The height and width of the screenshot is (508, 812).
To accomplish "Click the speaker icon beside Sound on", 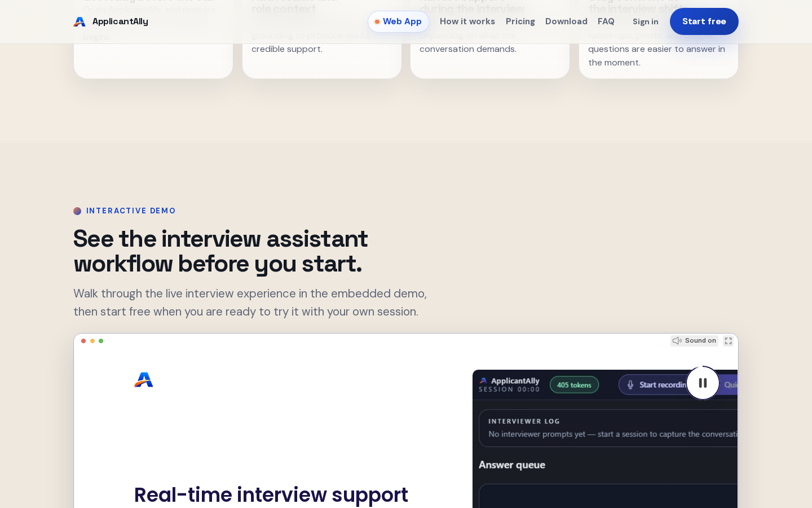I will (x=677, y=341).
